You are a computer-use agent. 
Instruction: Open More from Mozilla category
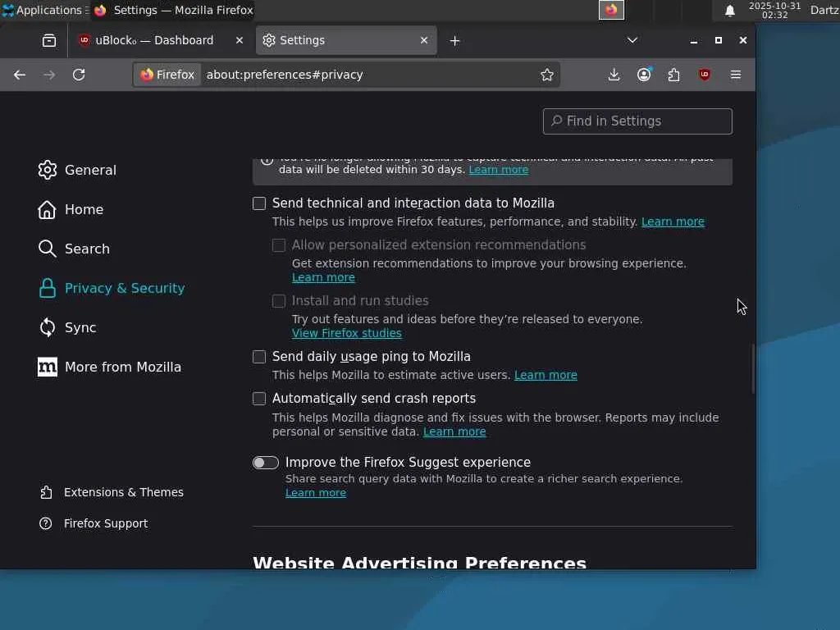(123, 367)
